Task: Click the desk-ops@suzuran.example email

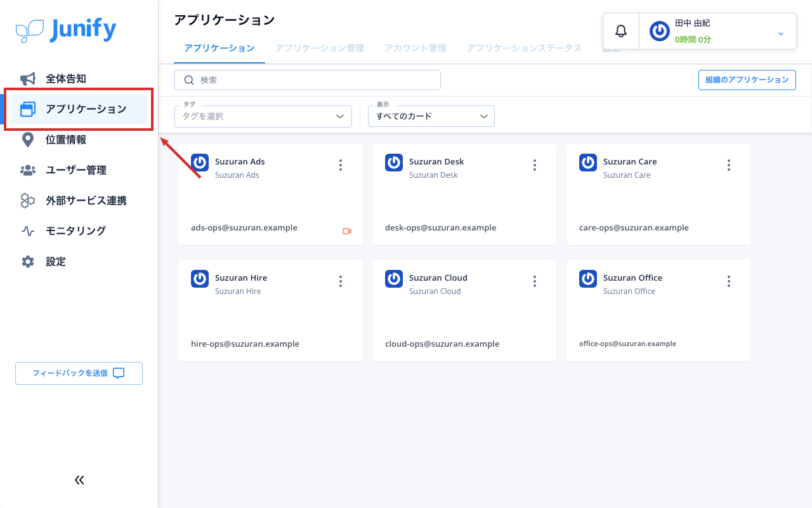Action: [441, 228]
